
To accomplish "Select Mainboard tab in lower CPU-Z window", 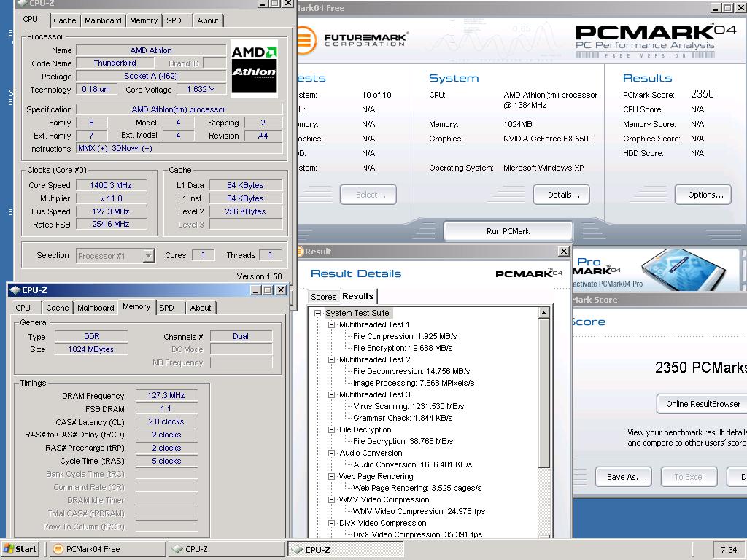I will 96,308.
